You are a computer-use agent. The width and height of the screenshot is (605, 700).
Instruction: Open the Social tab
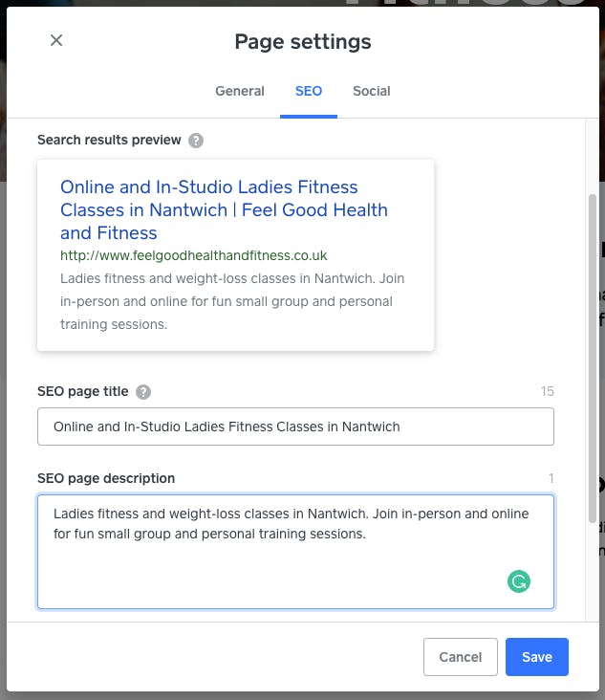(371, 91)
